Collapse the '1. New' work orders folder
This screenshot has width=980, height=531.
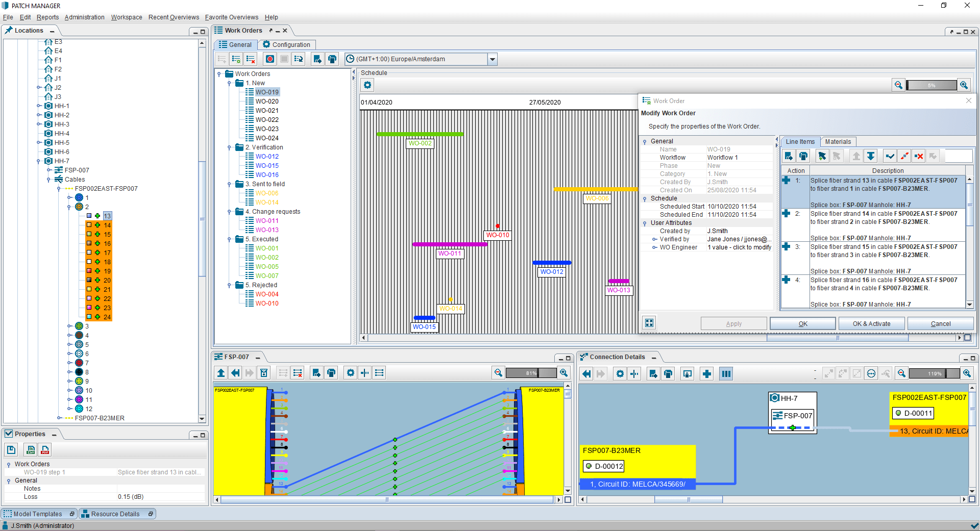[229, 83]
